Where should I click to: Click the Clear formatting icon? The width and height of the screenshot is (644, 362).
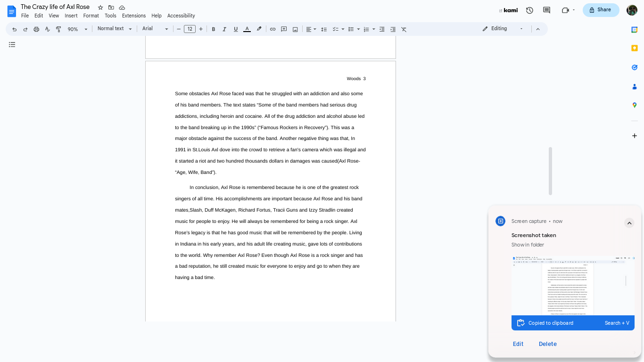404,29
